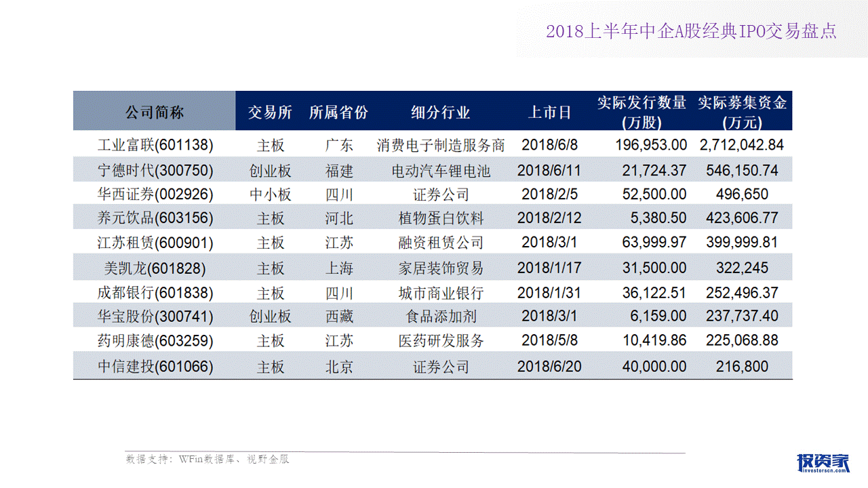
Task: Click the raised funds value 216,800
Action: click(x=742, y=367)
